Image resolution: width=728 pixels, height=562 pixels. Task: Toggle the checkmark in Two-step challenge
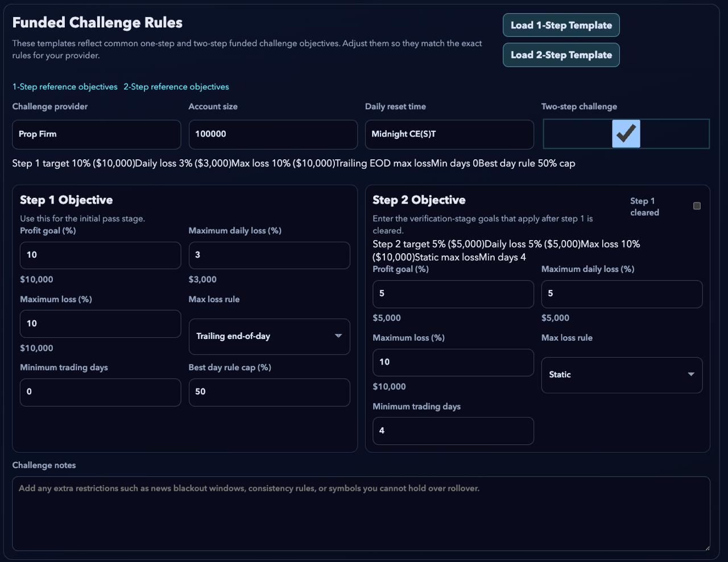coord(626,134)
